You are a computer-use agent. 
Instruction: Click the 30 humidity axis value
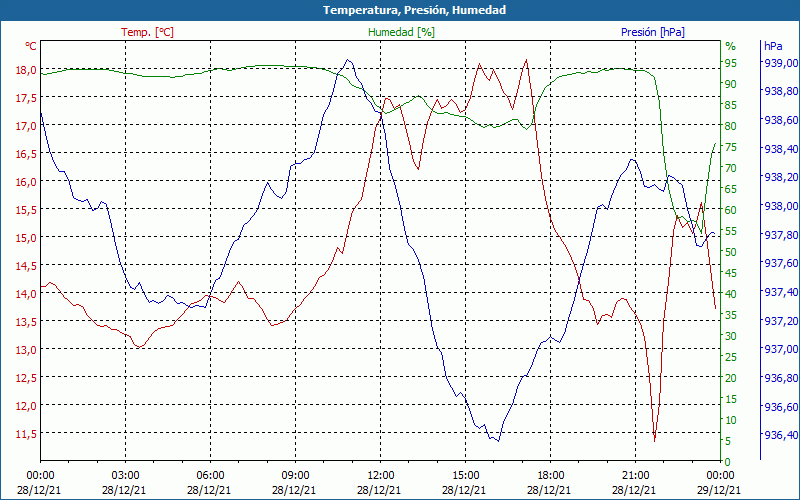731,336
